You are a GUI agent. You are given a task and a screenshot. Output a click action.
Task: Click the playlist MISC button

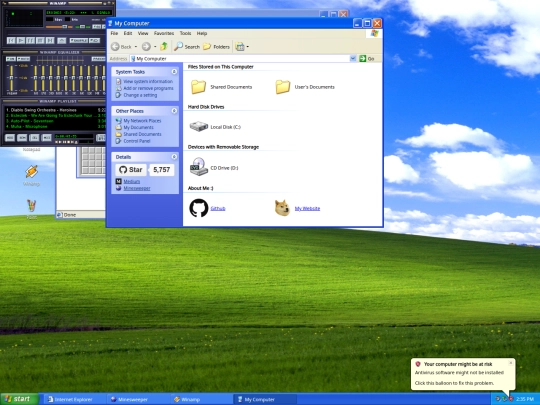(x=46, y=138)
